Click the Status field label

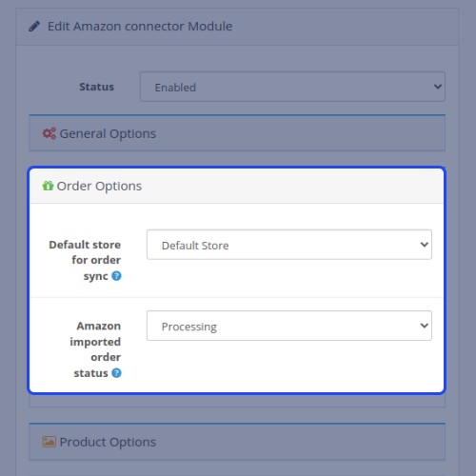click(96, 87)
